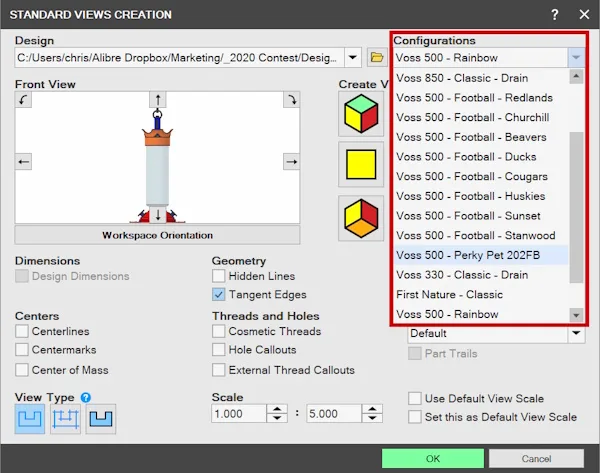Click the Workspace Orientation button
Viewport: 600px width, 473px height.
[x=157, y=235]
